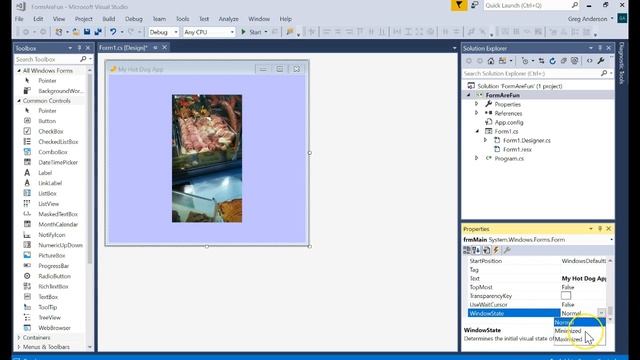
Task: Click the Alphabetical sort icon in Properties
Action: click(476, 250)
